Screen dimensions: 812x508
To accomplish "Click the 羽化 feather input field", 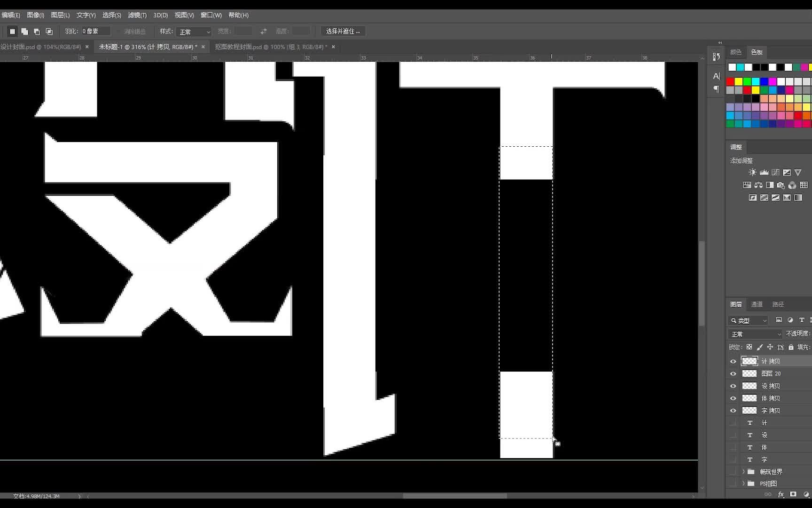I will (96, 31).
